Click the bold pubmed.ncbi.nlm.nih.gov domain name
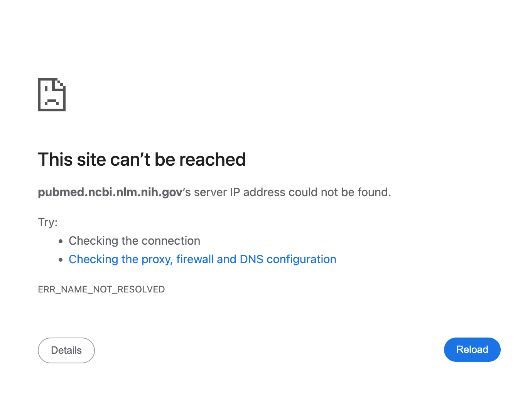Screen dimensions: 530x420 (110, 192)
